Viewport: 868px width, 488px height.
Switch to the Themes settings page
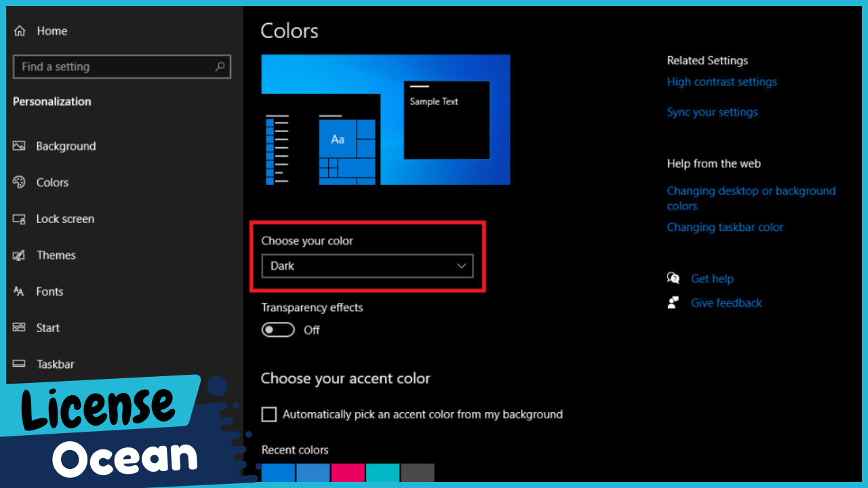pos(56,255)
